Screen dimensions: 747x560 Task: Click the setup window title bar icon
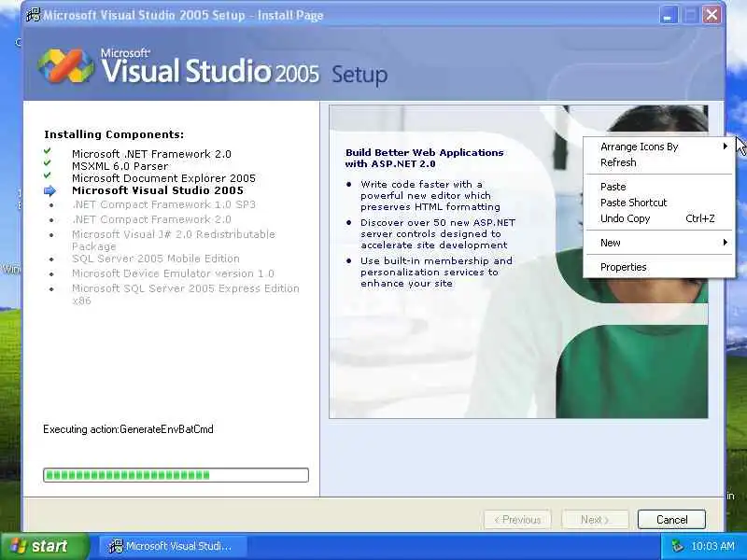33,15
